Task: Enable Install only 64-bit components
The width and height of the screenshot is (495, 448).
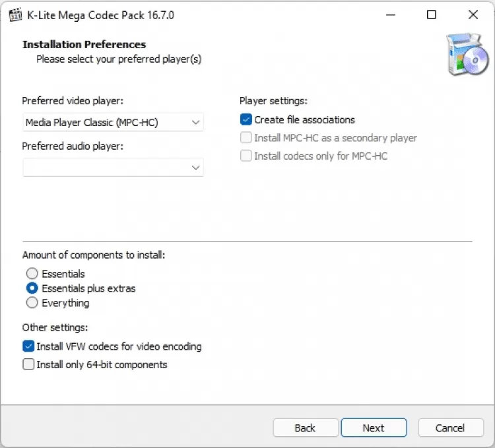Action: pyautogui.click(x=28, y=365)
